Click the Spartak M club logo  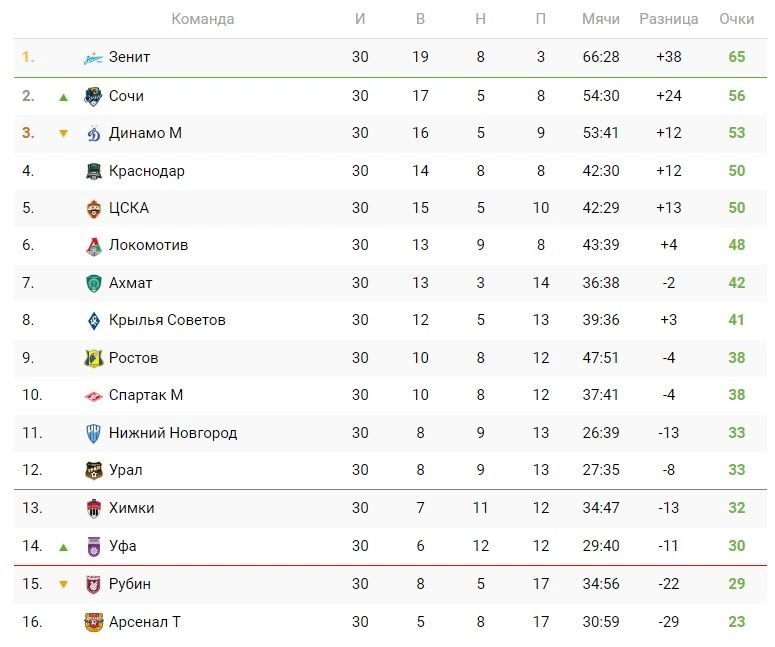(x=93, y=396)
